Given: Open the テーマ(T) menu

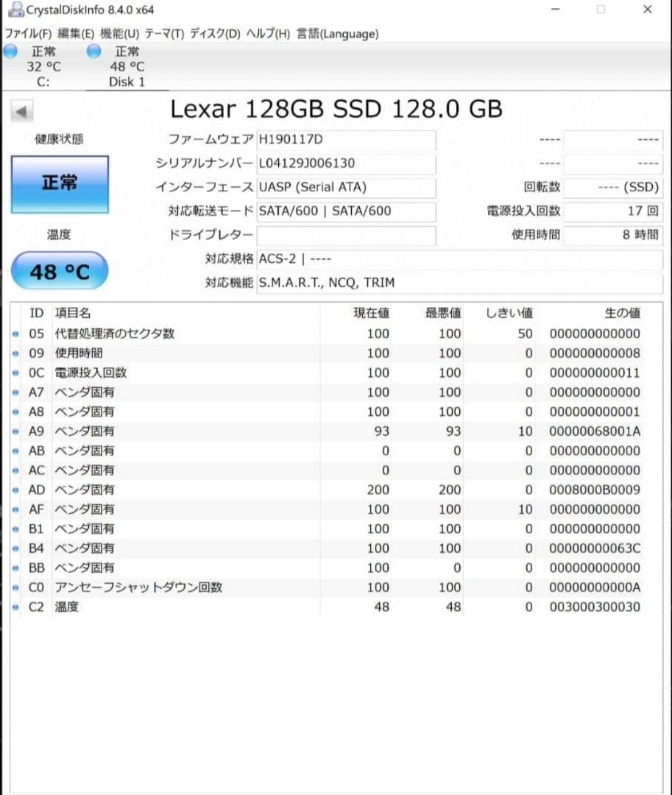Looking at the screenshot, I should pyautogui.click(x=166, y=34).
